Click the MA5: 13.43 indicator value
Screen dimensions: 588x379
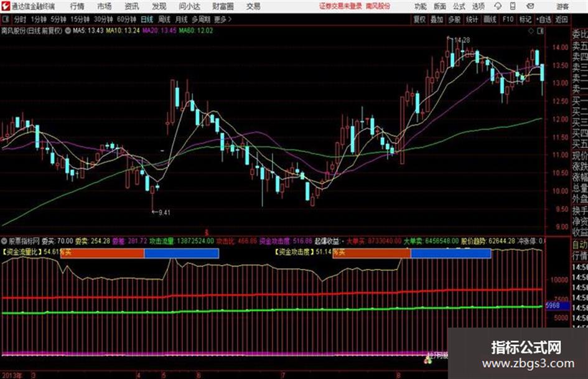pyautogui.click(x=88, y=30)
